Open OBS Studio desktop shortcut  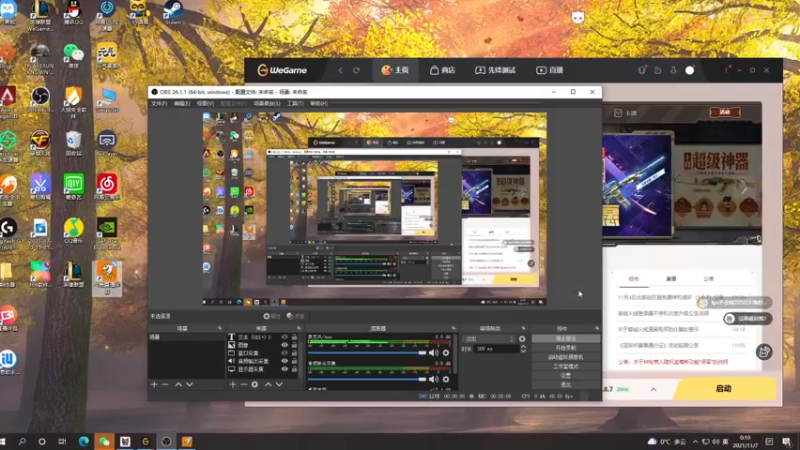click(x=40, y=99)
